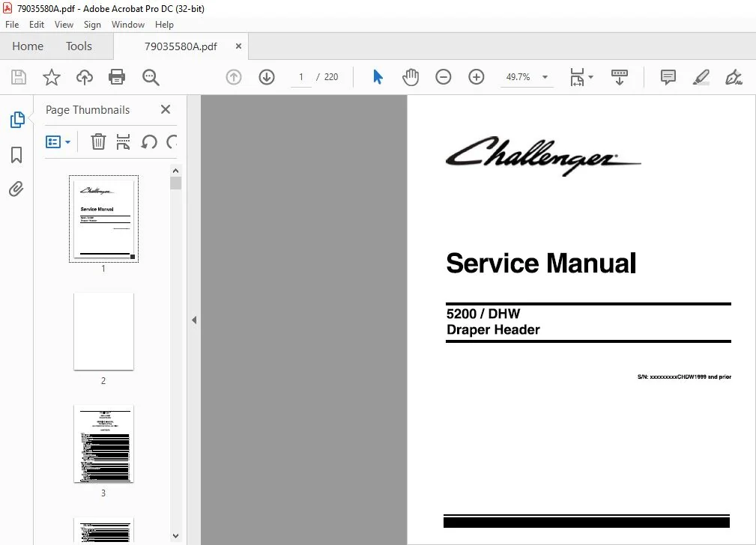Click thumbnails scrollbar down arrow
Viewport: 756px width, 545px height.
click(x=175, y=536)
